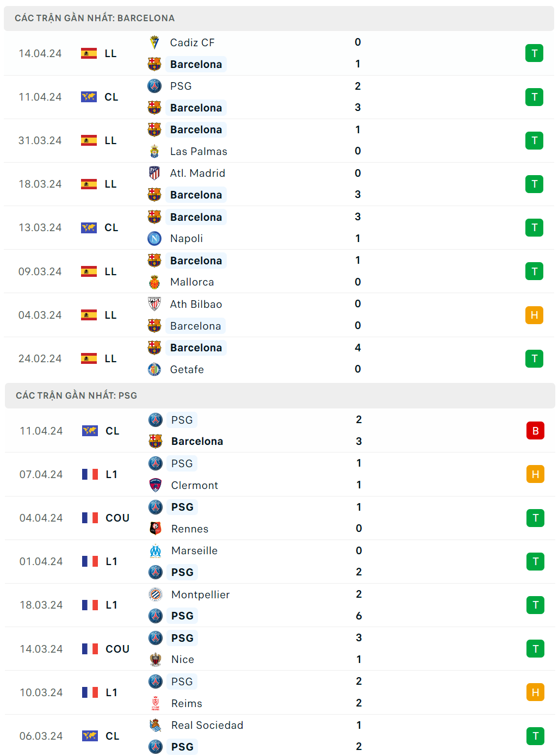The image size is (558, 756).
Task: Click the 10.03.24 PSG vs Reims date
Action: pos(41,692)
